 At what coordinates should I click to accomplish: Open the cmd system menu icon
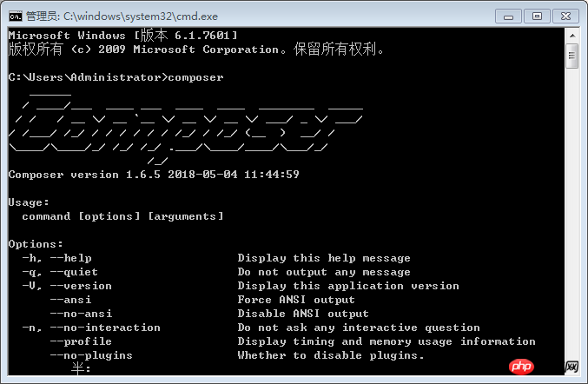16,17
